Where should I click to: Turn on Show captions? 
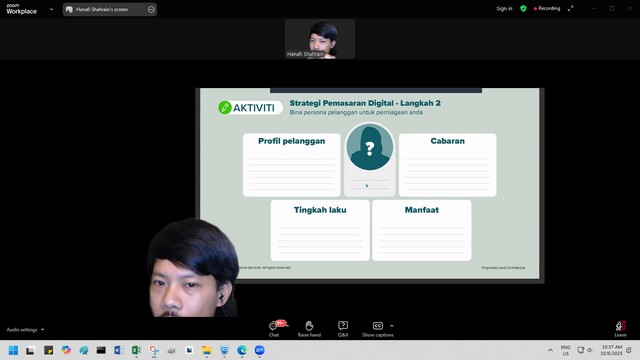click(x=378, y=329)
